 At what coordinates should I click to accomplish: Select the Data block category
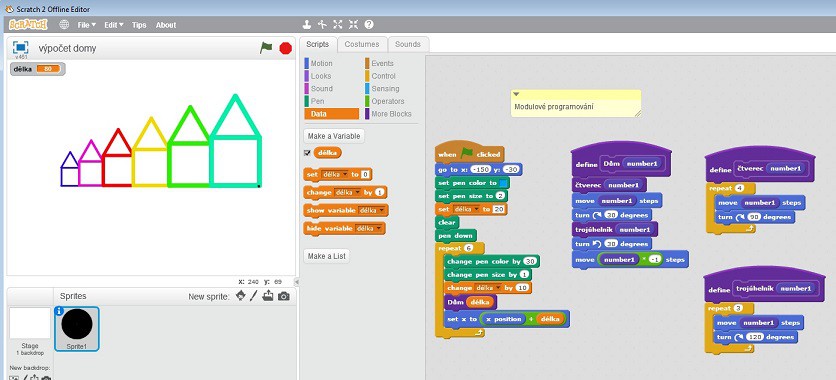(x=331, y=114)
